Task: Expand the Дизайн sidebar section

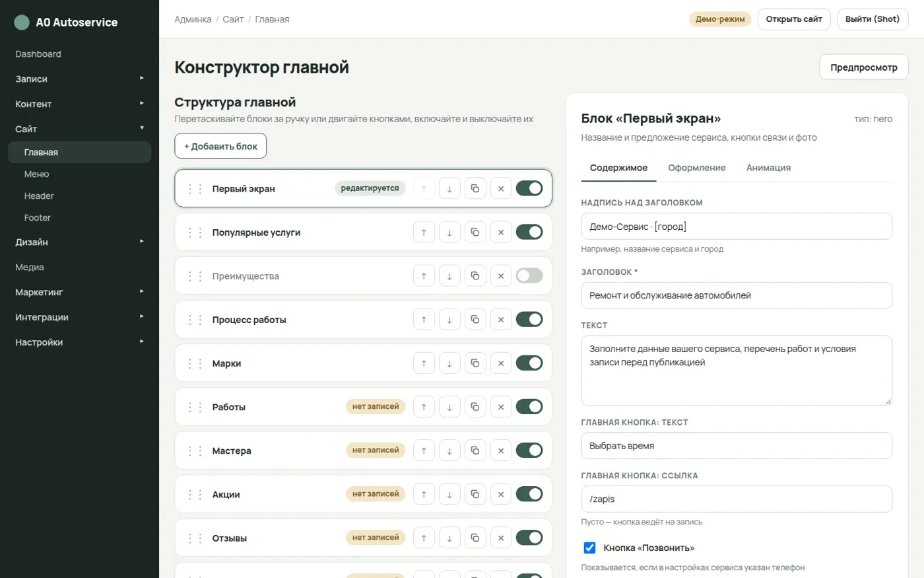Action: coord(79,242)
